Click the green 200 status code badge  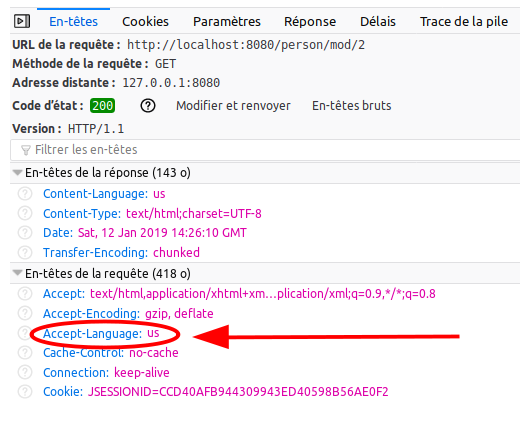(x=103, y=106)
